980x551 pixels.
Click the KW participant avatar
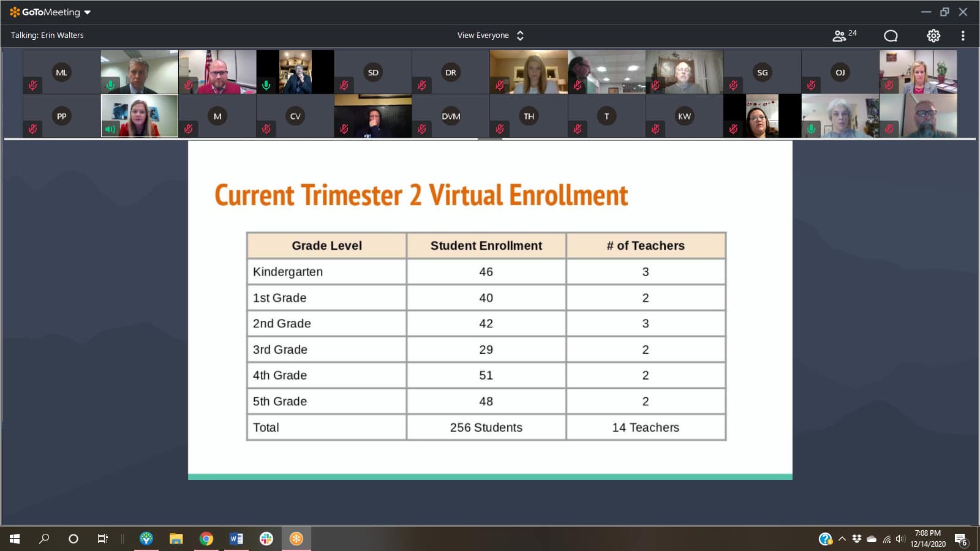pyautogui.click(x=684, y=116)
